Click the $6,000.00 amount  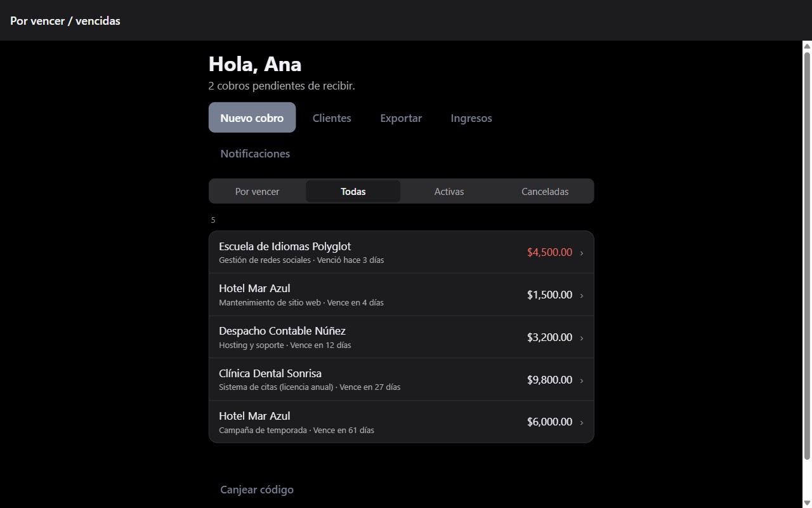[x=549, y=422]
